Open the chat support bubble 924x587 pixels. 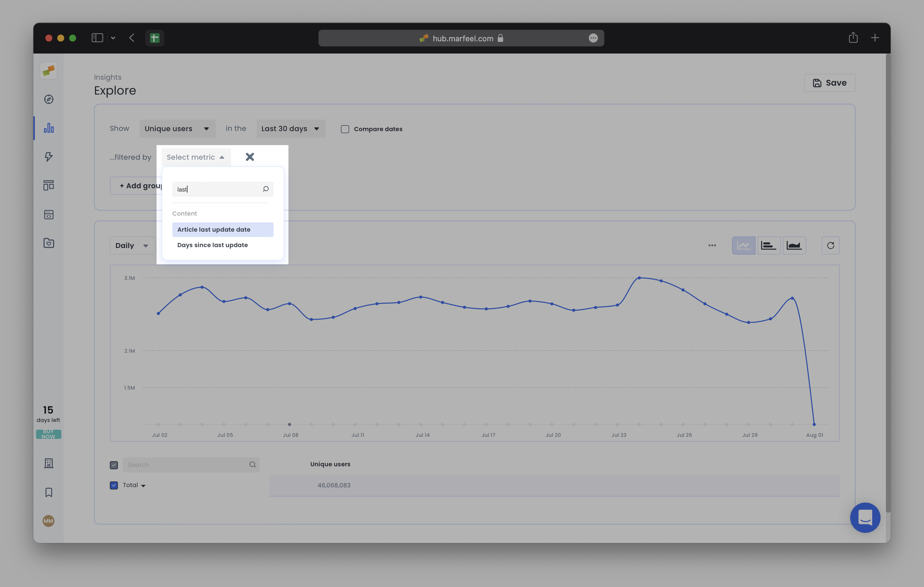865,517
